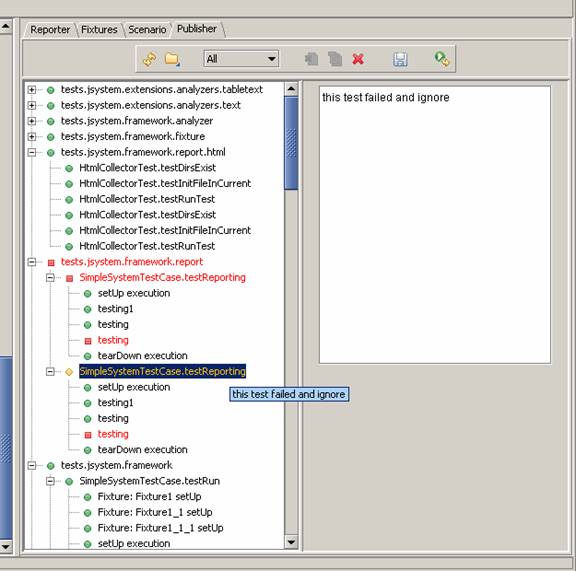Click the floppy disk save icon

point(400,59)
